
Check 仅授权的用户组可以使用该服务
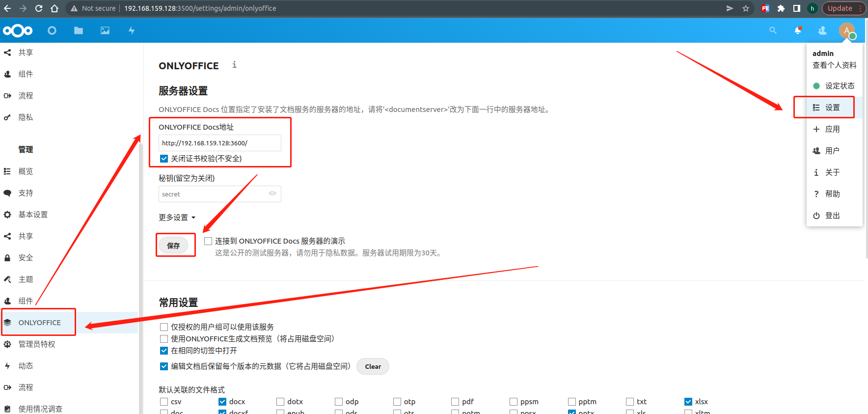click(164, 327)
